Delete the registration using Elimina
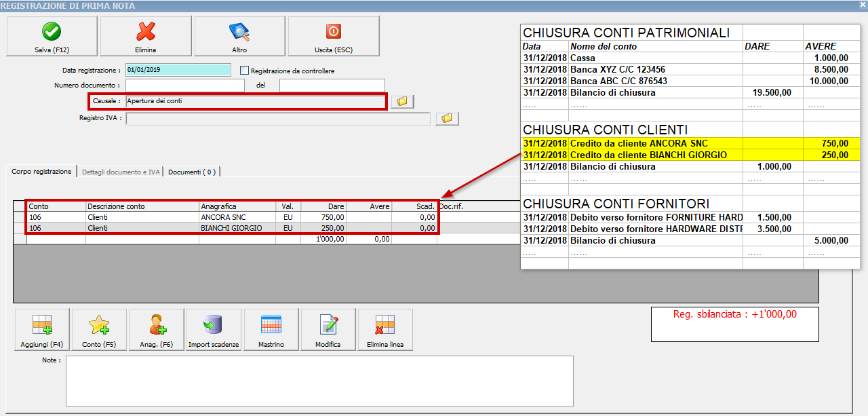 (x=145, y=35)
